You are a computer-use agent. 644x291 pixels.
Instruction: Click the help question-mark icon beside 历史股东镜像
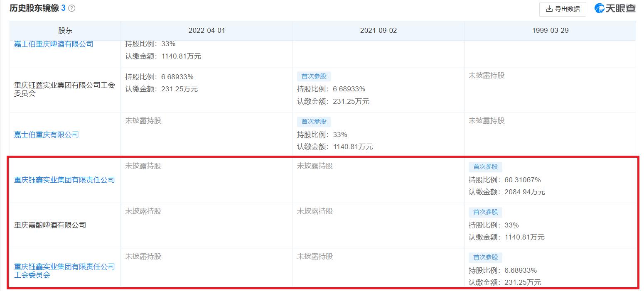[x=71, y=8]
